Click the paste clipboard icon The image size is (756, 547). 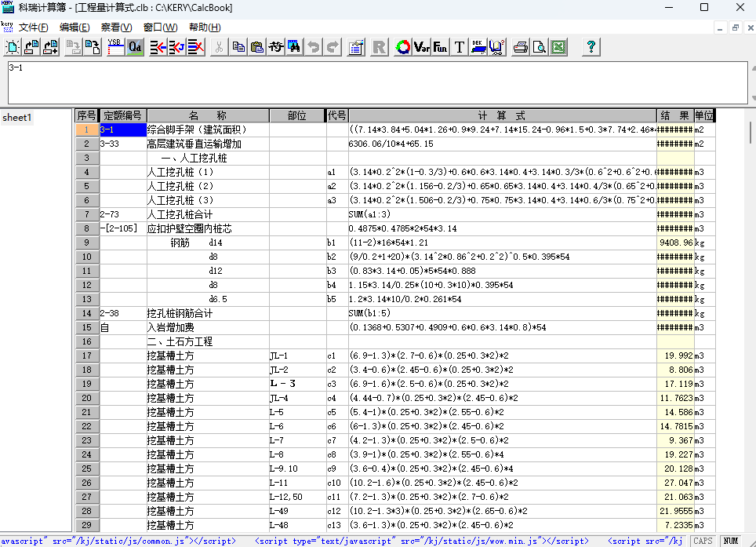256,47
